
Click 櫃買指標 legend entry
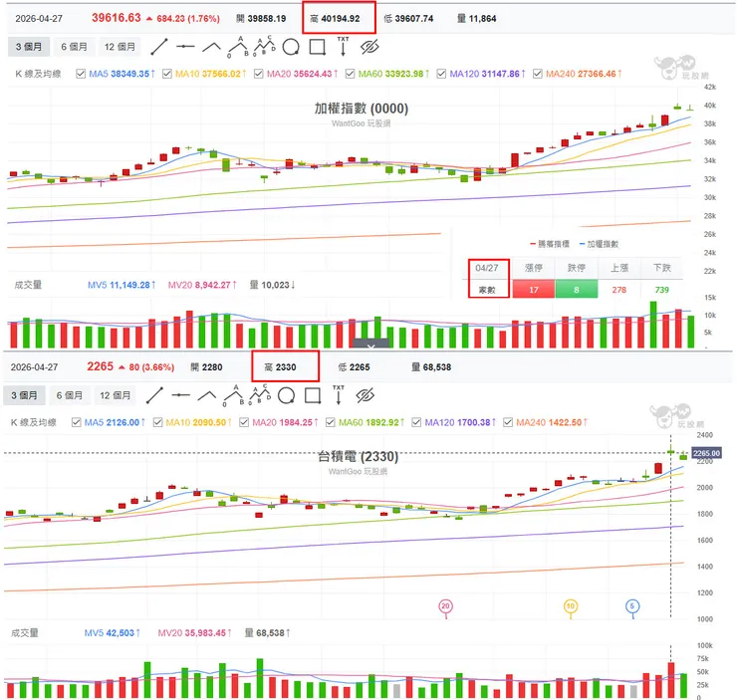pyautogui.click(x=550, y=244)
